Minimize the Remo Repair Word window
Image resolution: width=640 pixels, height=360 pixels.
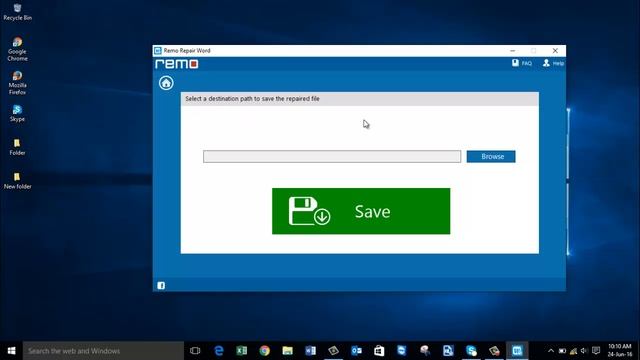[x=513, y=51]
